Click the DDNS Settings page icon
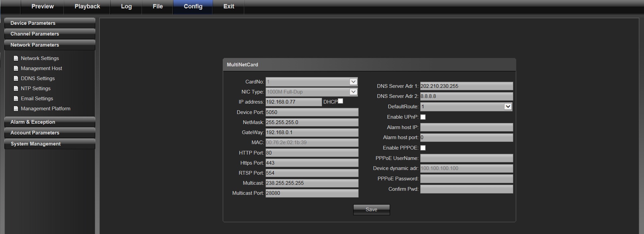Viewport: 644px width, 234px height. (16, 78)
